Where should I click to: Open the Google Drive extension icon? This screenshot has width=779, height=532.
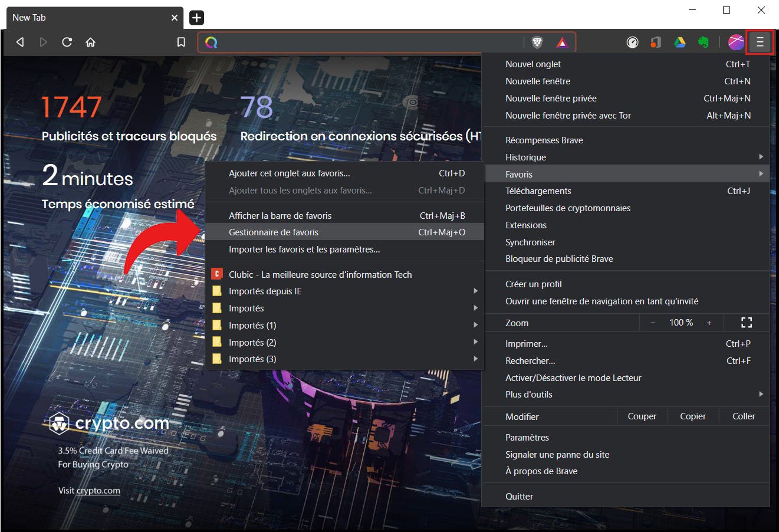click(x=679, y=42)
